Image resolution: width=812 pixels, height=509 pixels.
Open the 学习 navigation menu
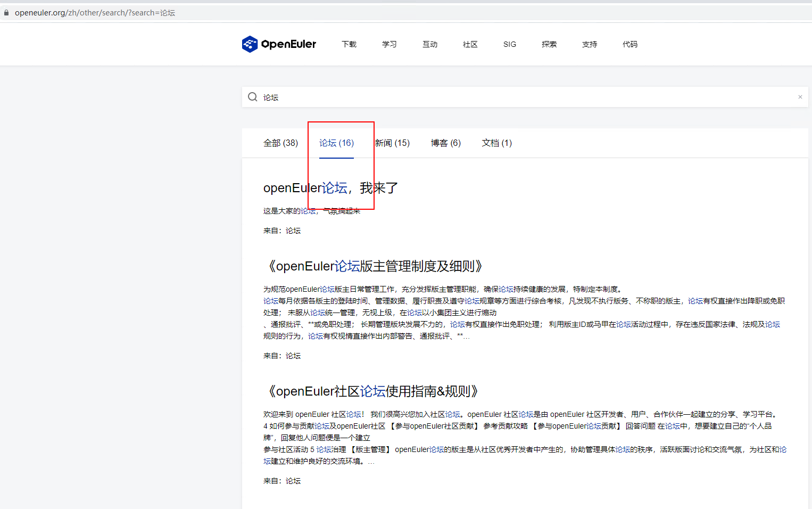click(390, 44)
